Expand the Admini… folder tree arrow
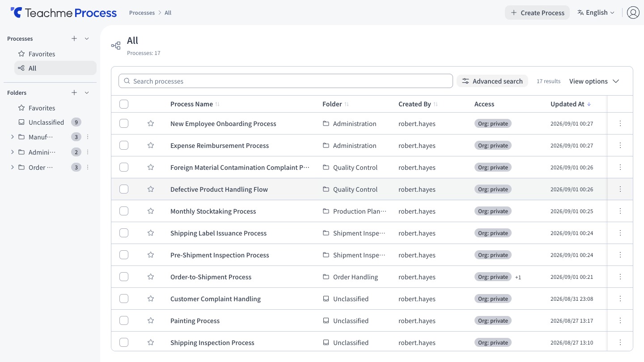The width and height of the screenshot is (644, 362). 12,152
